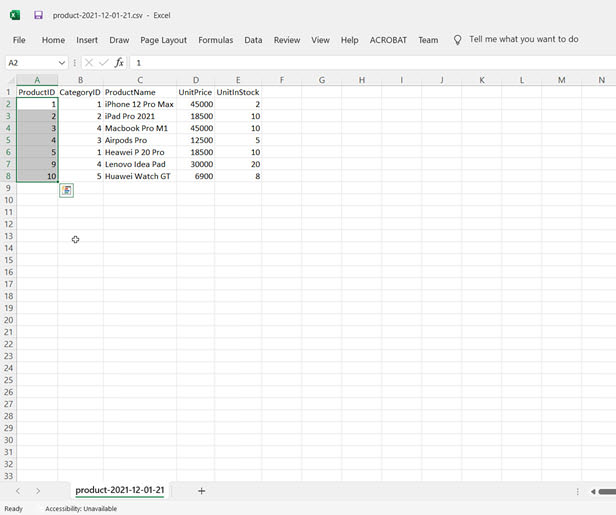Click UnitInStock value 20
The height and width of the screenshot is (515, 616).
click(x=238, y=164)
